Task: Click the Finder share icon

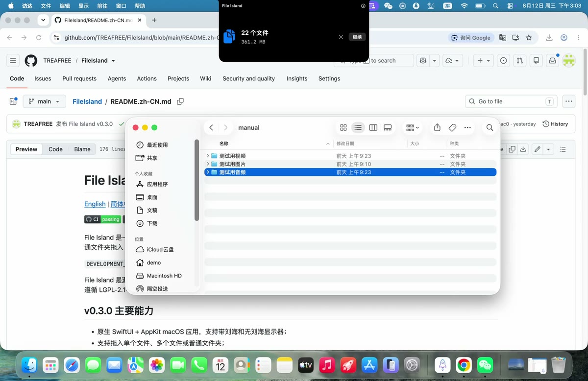Action: click(437, 127)
